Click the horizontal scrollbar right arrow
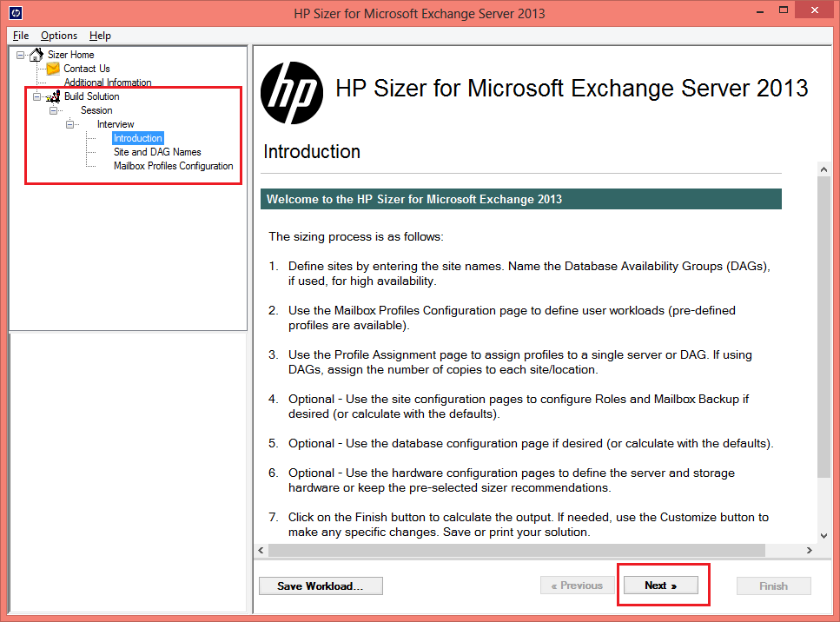The image size is (840, 622). pyautogui.click(x=810, y=550)
